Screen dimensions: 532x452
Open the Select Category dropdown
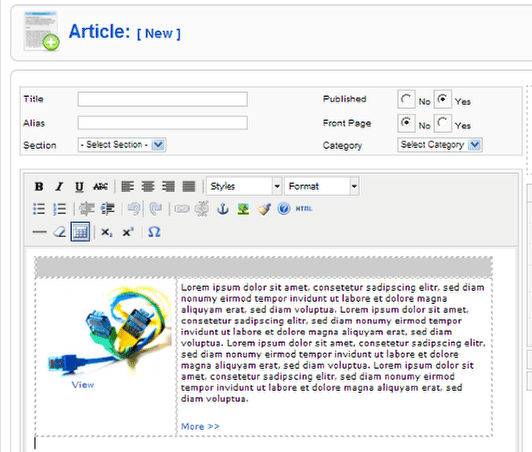440,145
